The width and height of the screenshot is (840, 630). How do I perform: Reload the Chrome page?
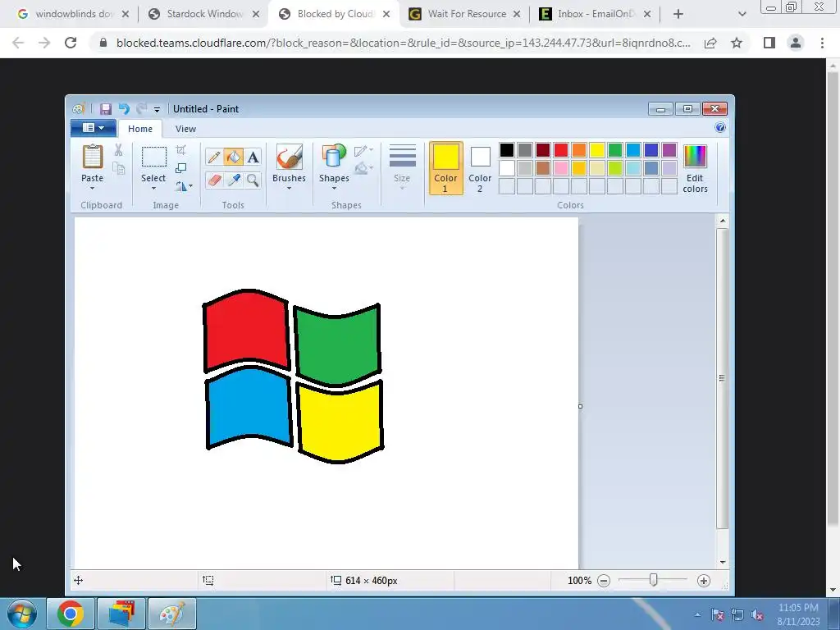(71, 43)
